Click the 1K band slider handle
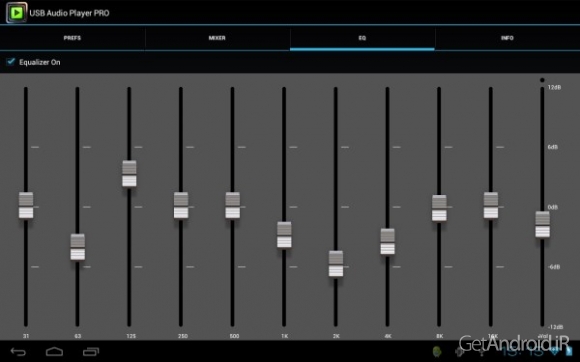The image size is (580, 362). [284, 235]
